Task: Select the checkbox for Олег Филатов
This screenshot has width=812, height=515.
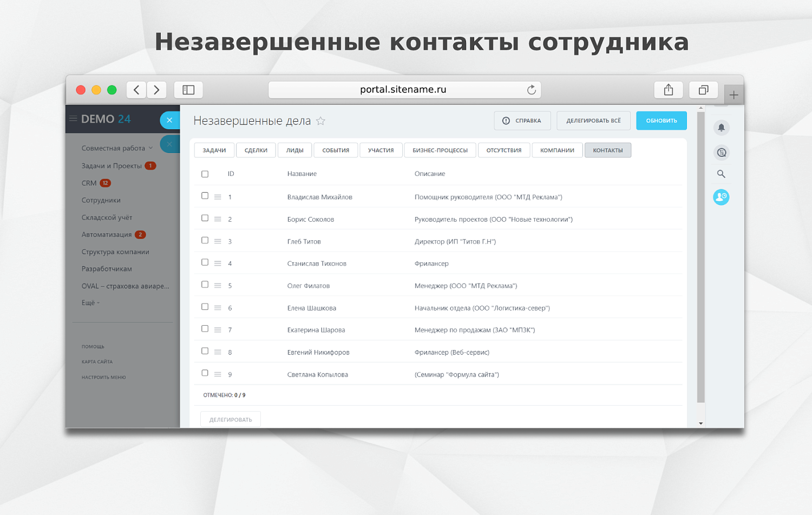Action: (205, 285)
